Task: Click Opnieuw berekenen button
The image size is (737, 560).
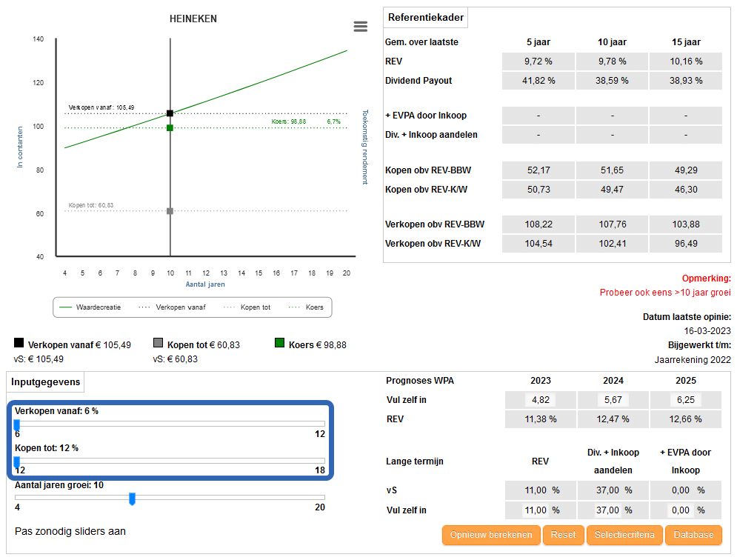Action: [491, 535]
